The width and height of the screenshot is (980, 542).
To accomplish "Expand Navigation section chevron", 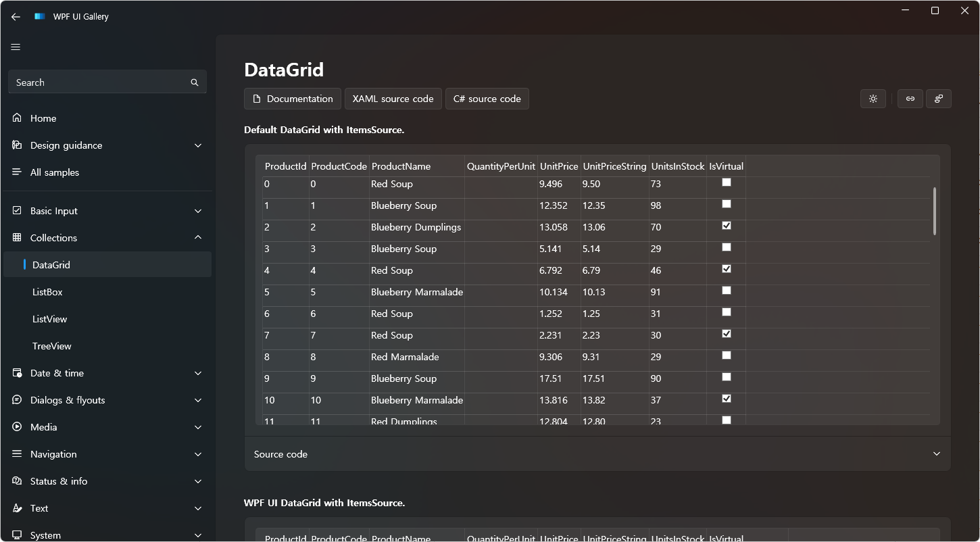I will coord(198,454).
